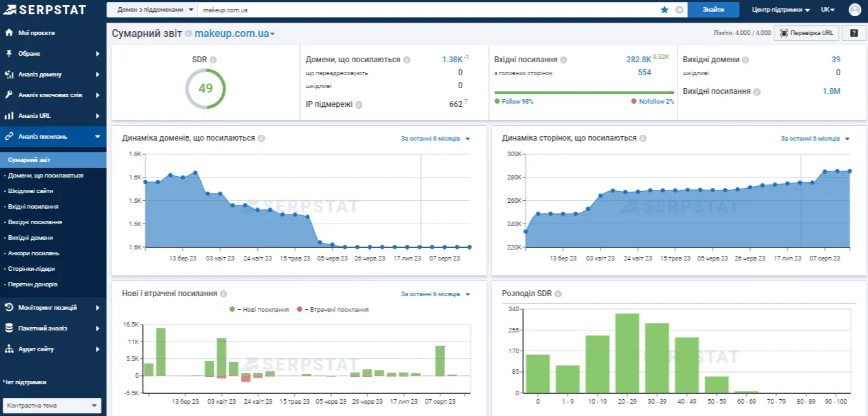Click info icon next to Вхідні посилання
Viewport: 868px width, 416px height.
tap(564, 60)
